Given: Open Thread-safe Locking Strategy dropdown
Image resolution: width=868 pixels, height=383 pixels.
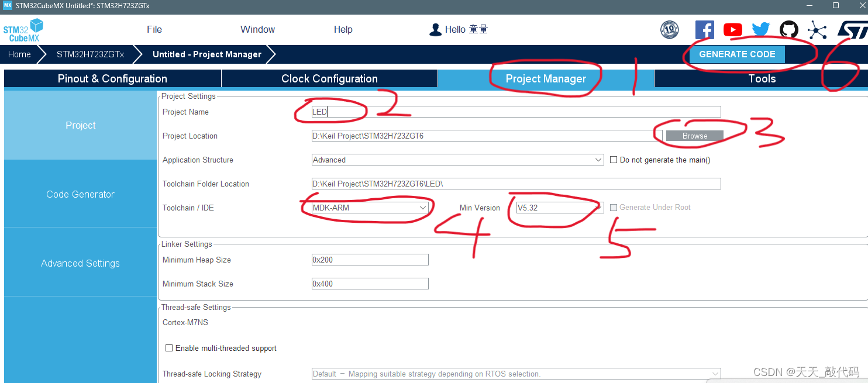Looking at the screenshot, I should pos(516,374).
